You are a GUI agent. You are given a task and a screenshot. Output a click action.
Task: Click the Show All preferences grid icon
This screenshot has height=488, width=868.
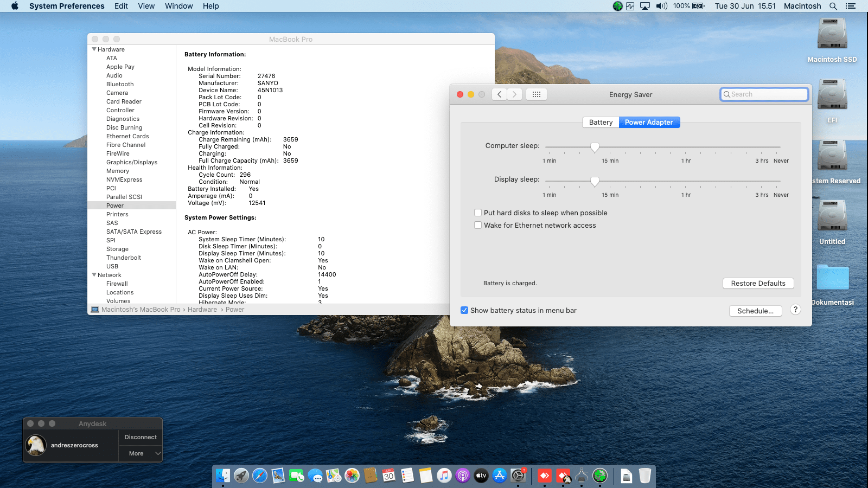pyautogui.click(x=536, y=94)
